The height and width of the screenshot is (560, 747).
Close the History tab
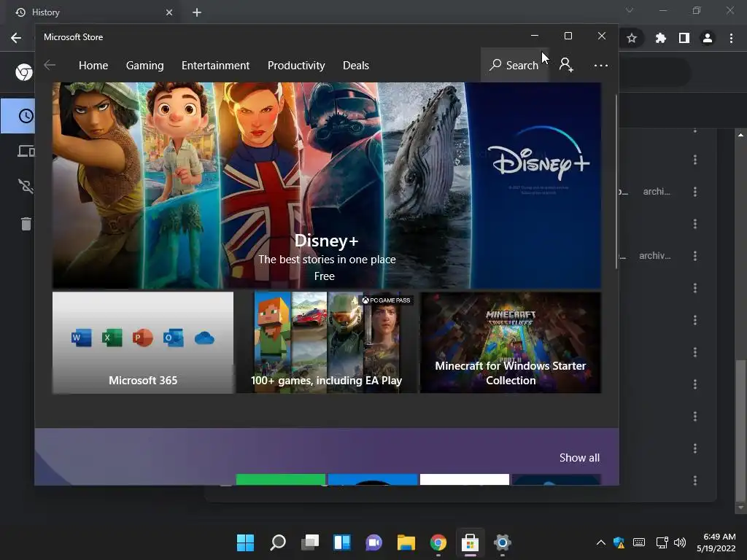[x=169, y=12]
